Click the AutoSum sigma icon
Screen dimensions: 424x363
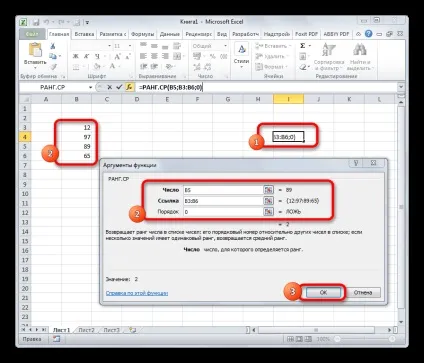[x=303, y=46]
